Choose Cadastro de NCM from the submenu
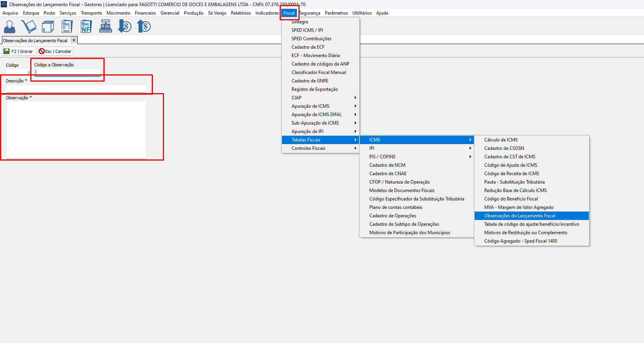The height and width of the screenshot is (343, 644). point(387,165)
